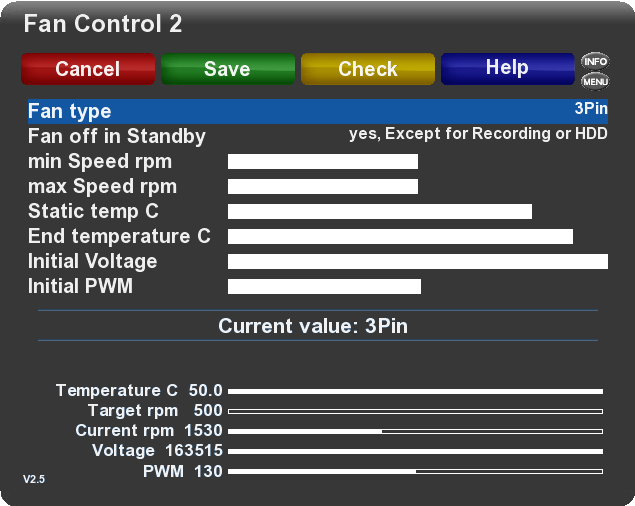Viewport: 635px width, 506px height.
Task: Click the Voltage 163515 readout
Action: point(157,450)
